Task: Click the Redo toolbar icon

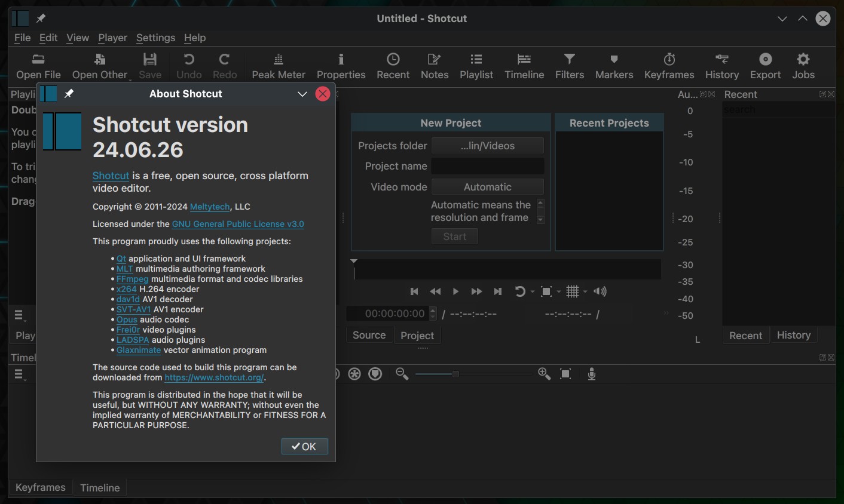Action: coord(225,59)
